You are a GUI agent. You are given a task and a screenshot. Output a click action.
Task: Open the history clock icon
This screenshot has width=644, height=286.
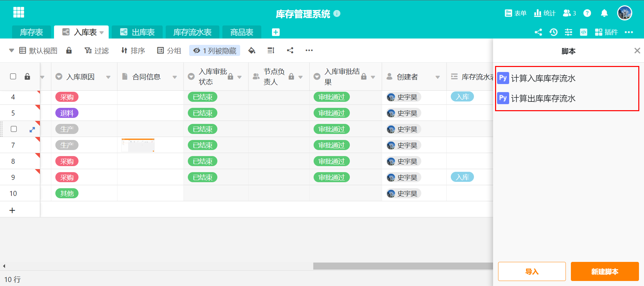coord(553,32)
